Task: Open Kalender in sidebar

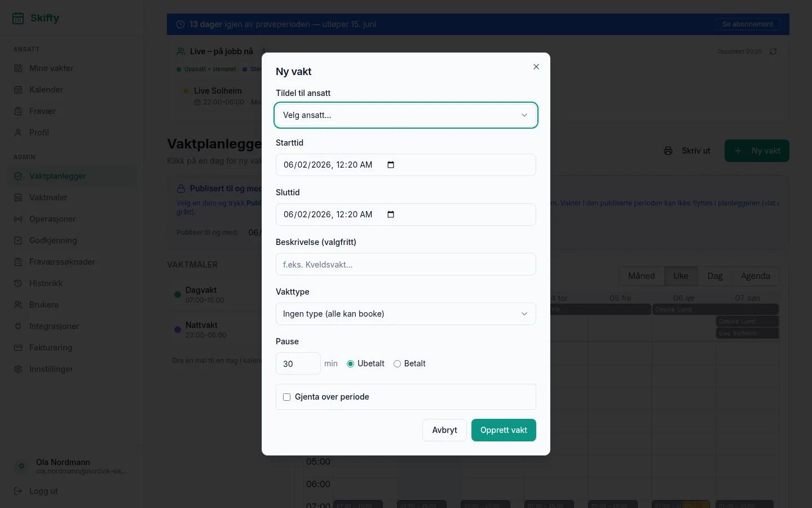Action: [x=72, y=90]
